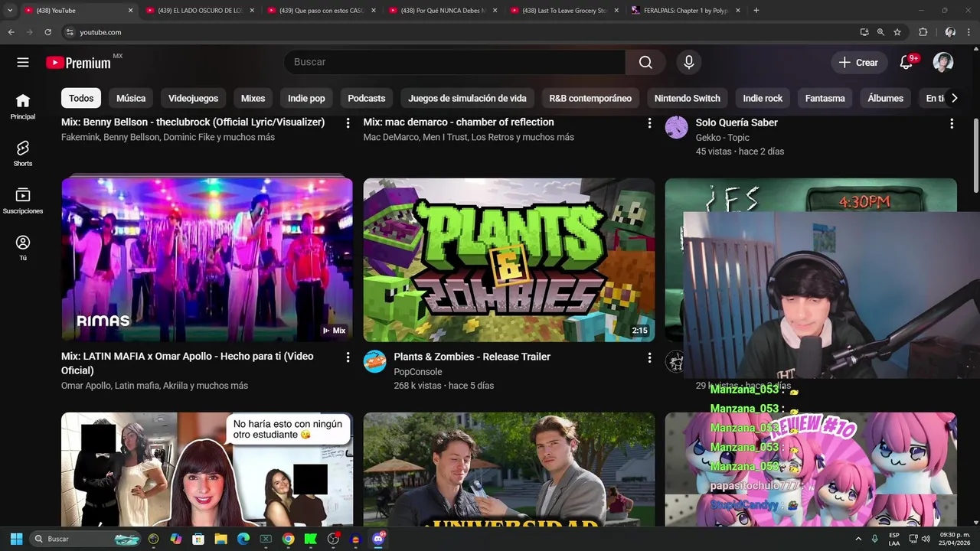Open Windows Start menu

pos(16,539)
